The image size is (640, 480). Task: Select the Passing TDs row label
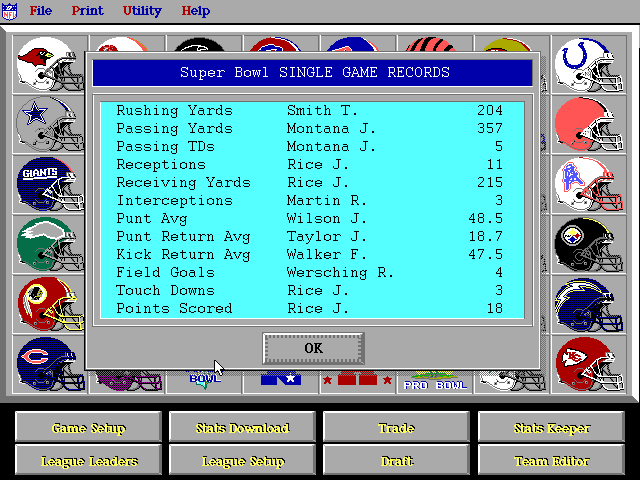pos(165,147)
